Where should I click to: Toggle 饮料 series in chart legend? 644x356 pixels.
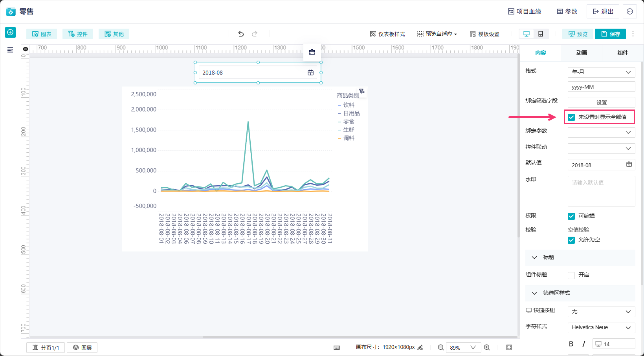tap(346, 105)
